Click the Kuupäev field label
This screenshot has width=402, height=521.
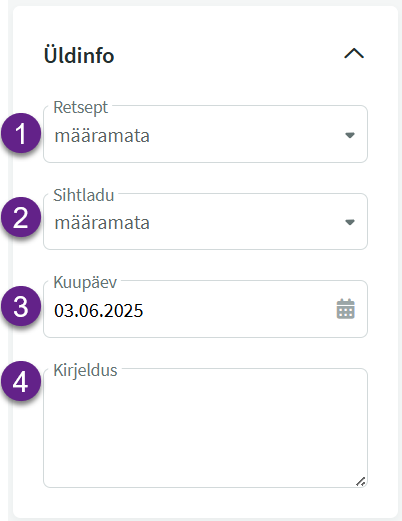point(85,283)
